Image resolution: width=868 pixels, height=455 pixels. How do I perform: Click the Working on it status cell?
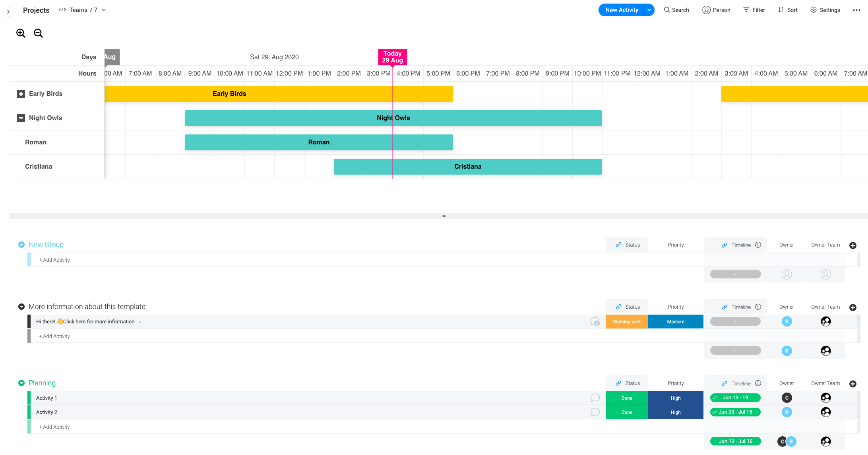coord(627,322)
